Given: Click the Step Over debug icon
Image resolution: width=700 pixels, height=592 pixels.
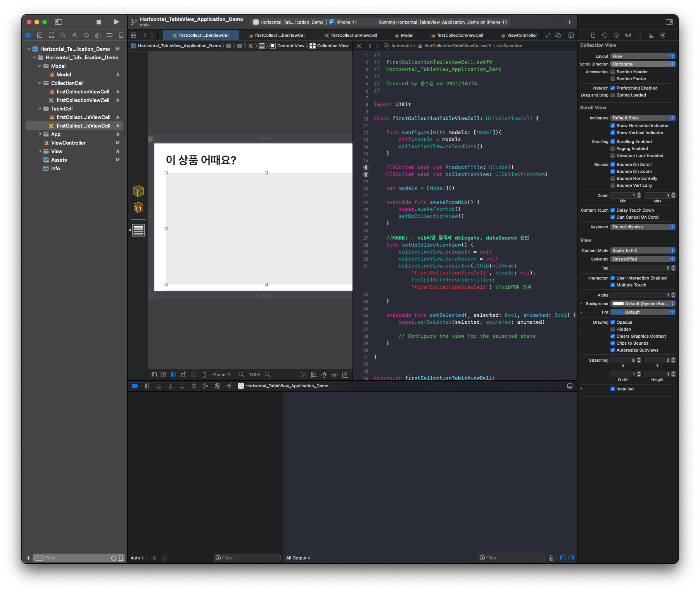Looking at the screenshot, I should [159, 386].
